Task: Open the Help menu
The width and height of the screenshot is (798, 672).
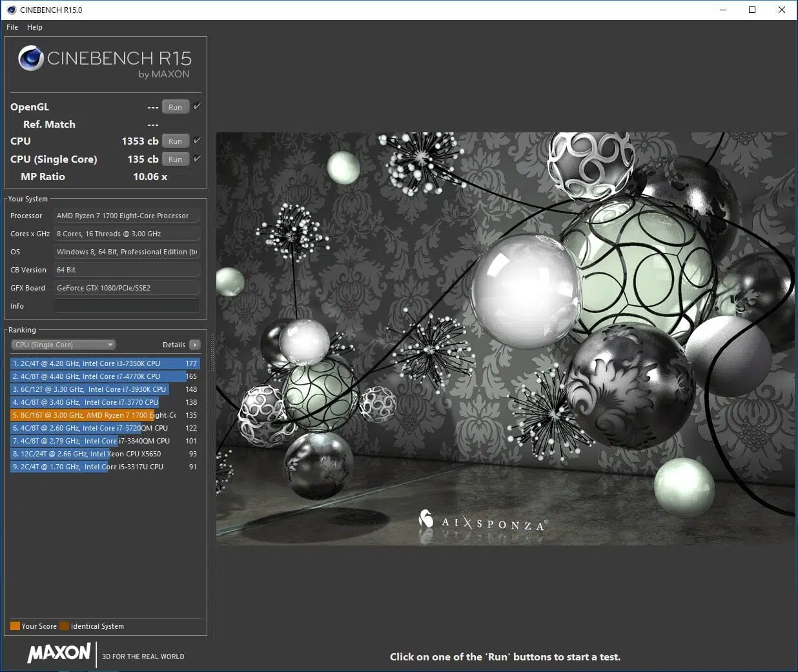Action: 35,27
